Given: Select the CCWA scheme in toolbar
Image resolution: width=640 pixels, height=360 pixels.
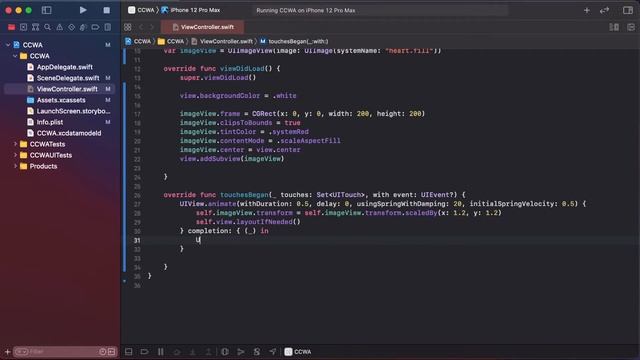Looking at the screenshot, I should click(141, 10).
